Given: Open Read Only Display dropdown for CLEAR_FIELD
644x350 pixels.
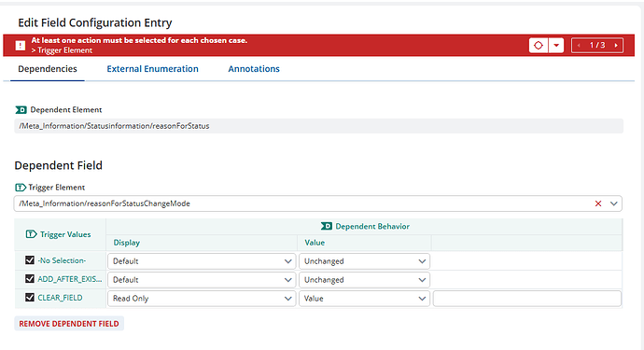Looking at the screenshot, I should click(x=202, y=299).
